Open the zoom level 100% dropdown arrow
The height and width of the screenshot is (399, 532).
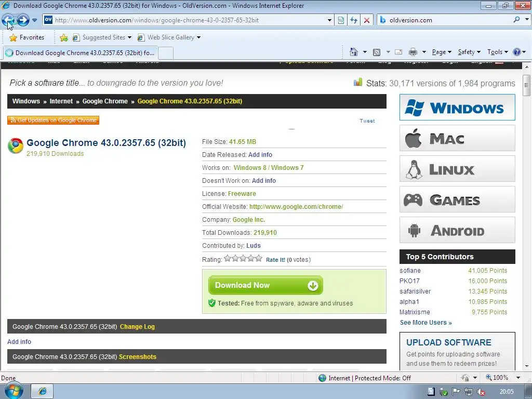point(518,378)
